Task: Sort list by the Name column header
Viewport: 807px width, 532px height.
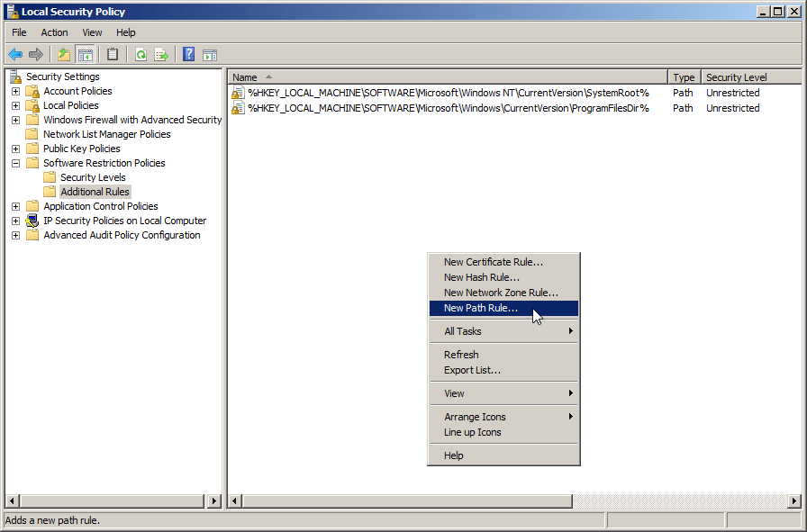Action: coord(448,77)
